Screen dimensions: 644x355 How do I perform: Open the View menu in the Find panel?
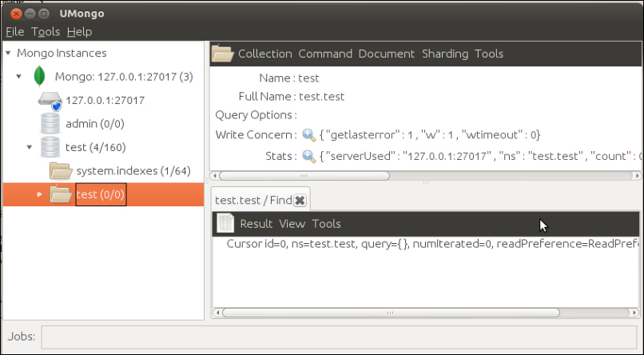292,224
